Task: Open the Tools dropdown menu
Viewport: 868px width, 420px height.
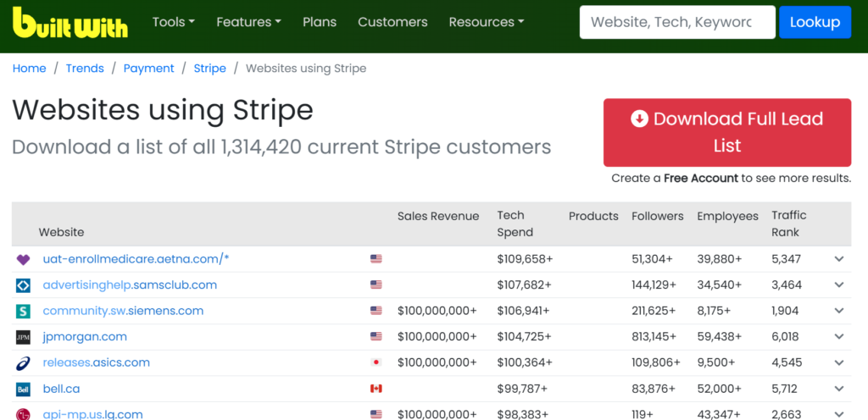Action: click(x=173, y=22)
